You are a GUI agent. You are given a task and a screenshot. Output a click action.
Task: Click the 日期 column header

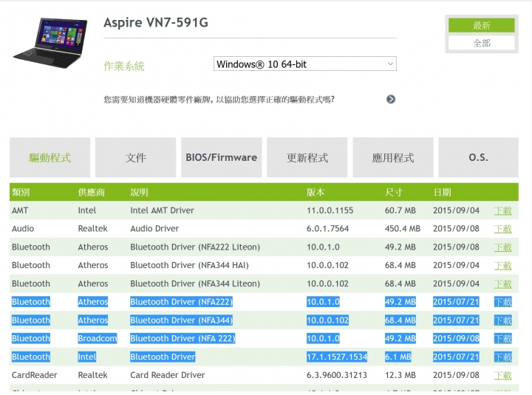[x=442, y=192]
